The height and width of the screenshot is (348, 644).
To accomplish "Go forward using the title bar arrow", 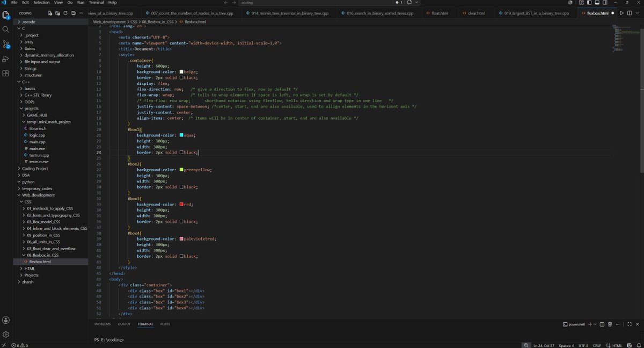I will pyautogui.click(x=234, y=3).
